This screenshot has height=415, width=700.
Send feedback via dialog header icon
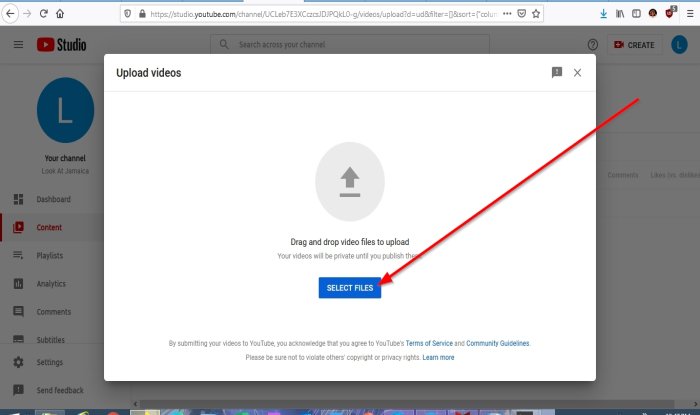(x=557, y=72)
